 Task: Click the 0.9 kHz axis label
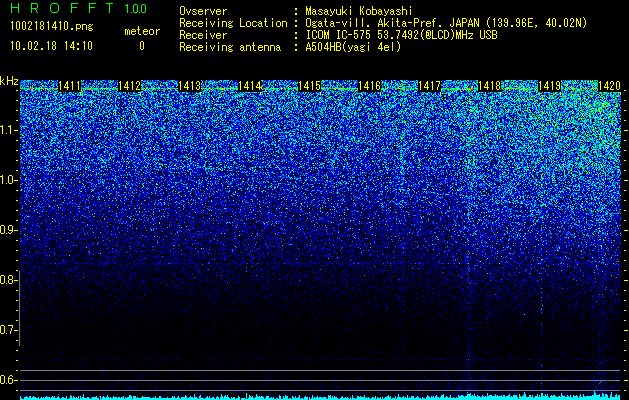8,230
